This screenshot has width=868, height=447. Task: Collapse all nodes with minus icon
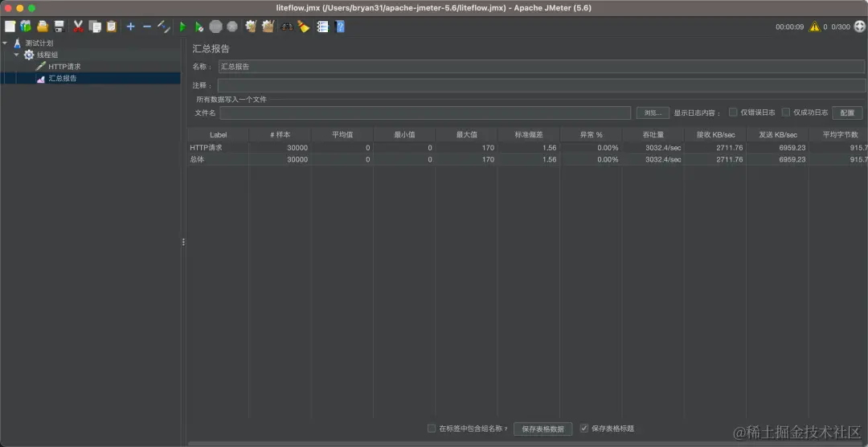point(147,26)
